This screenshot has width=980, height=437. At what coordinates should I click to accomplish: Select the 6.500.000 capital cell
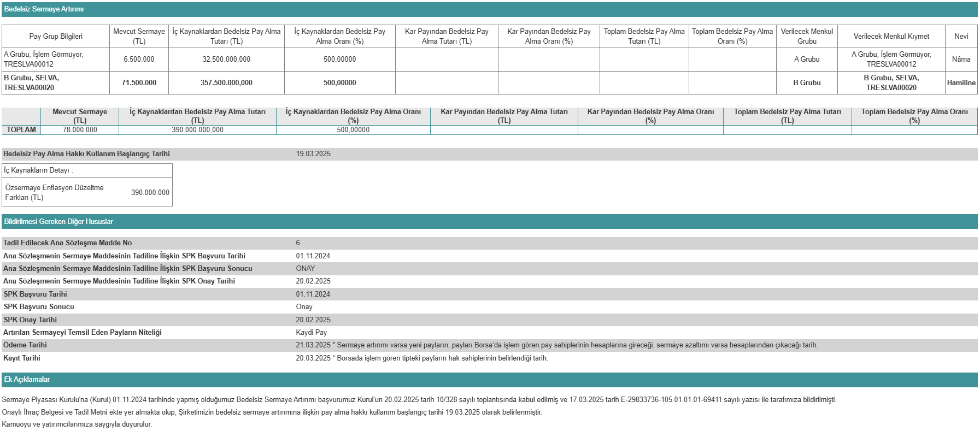pyautogui.click(x=139, y=59)
